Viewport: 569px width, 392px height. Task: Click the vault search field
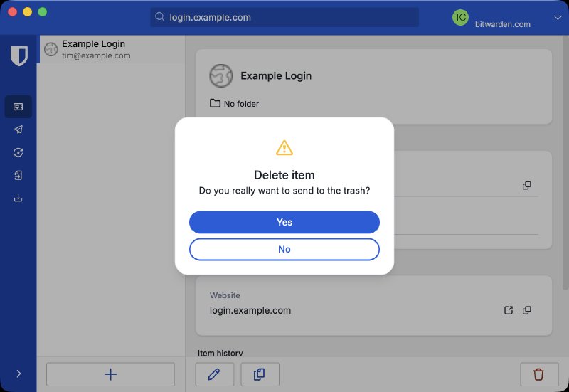pos(284,17)
